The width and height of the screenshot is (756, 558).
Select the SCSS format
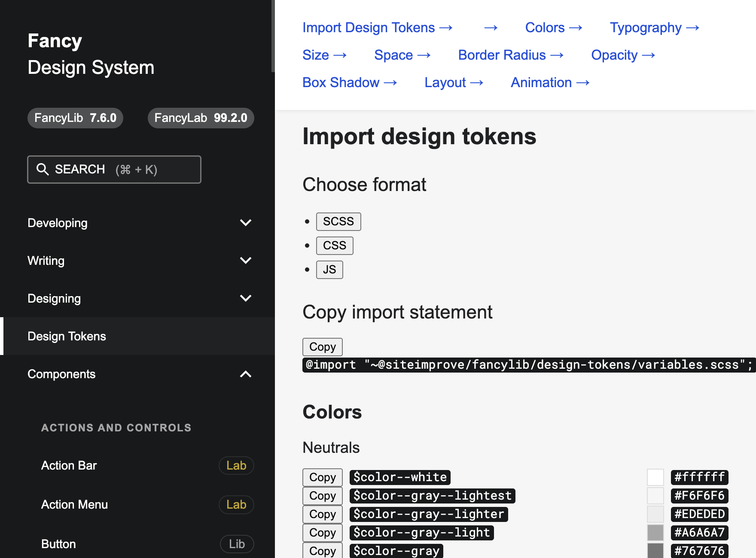coord(338,221)
